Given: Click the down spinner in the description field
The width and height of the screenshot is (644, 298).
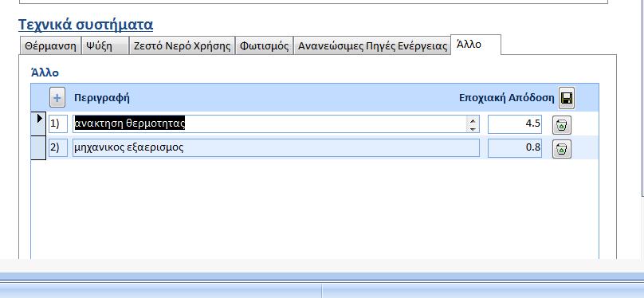Looking at the screenshot, I should [473, 128].
